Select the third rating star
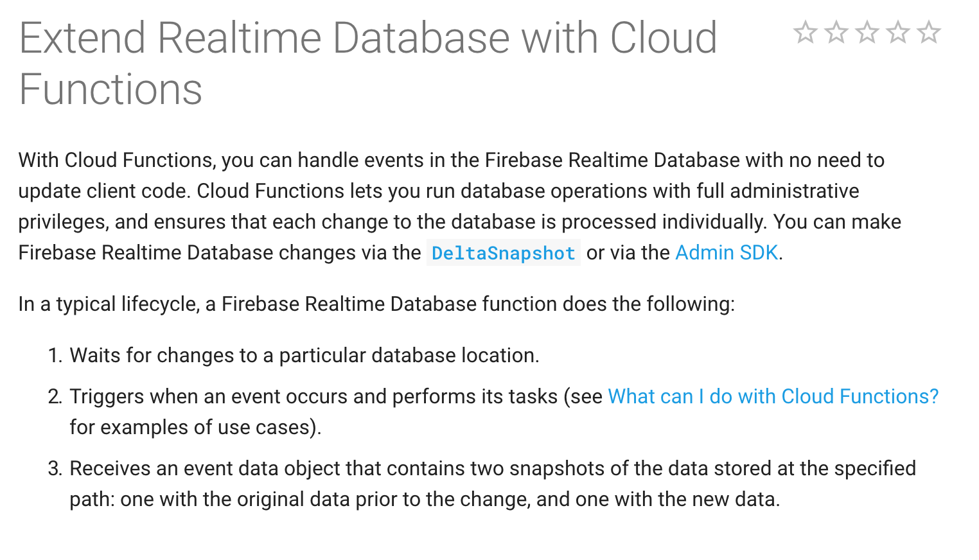979x560 pixels. point(867,32)
